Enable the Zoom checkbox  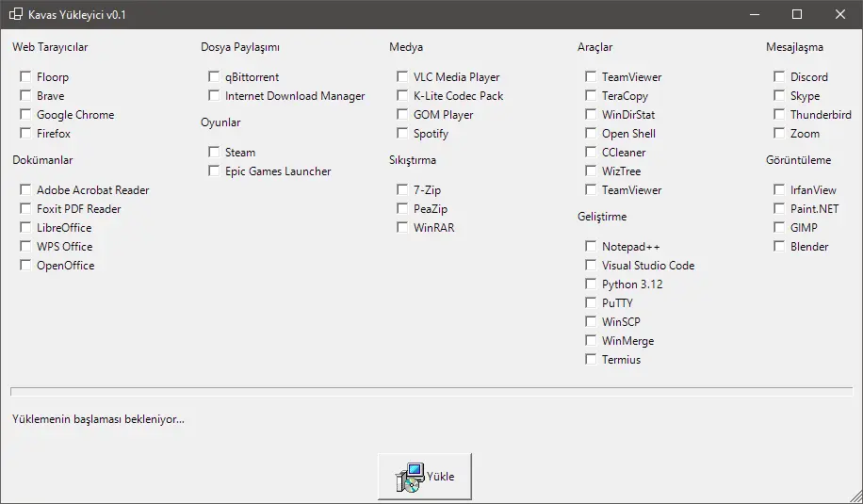pos(779,133)
